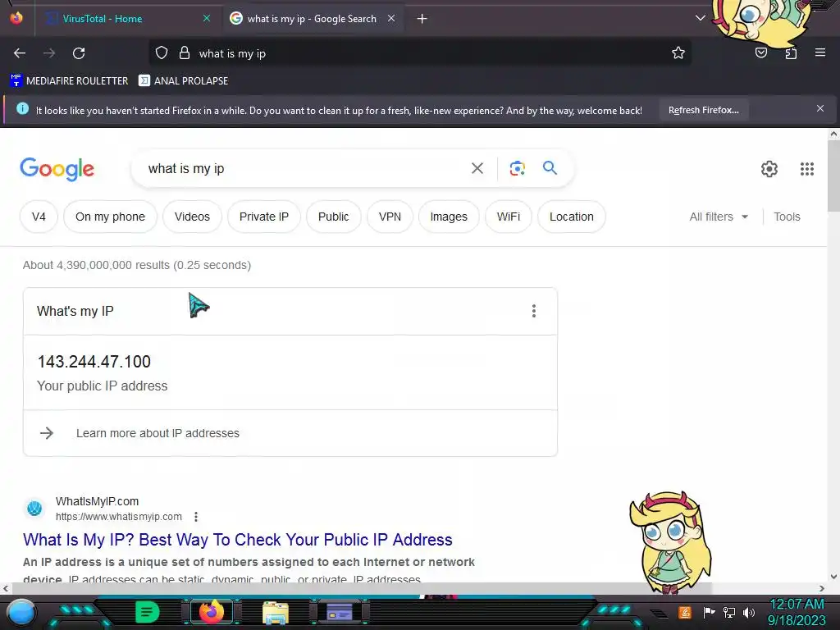
Task: Click the taskbar clock showing 12:07 AM
Action: pos(797,612)
